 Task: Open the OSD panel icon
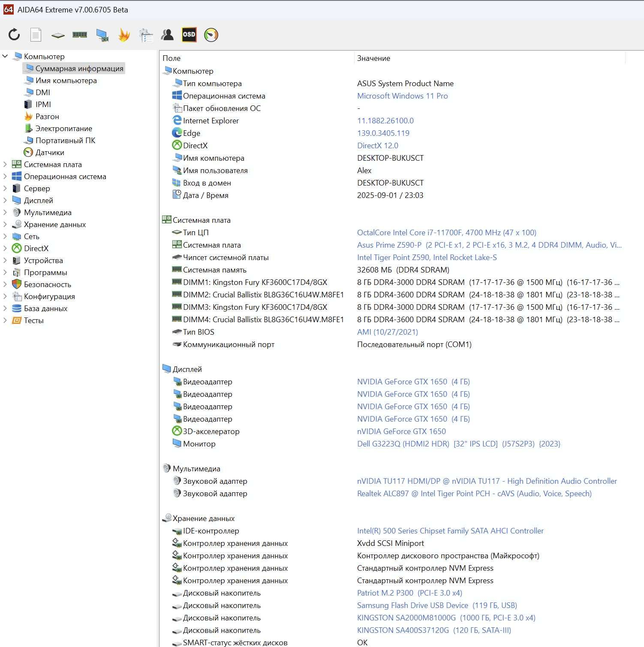point(189,35)
